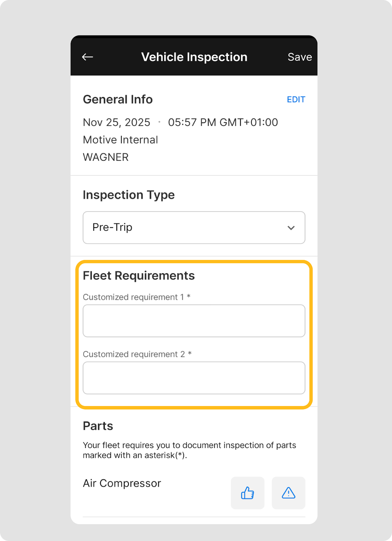Select the General Info section heading
This screenshot has width=392, height=541.
coord(118,99)
